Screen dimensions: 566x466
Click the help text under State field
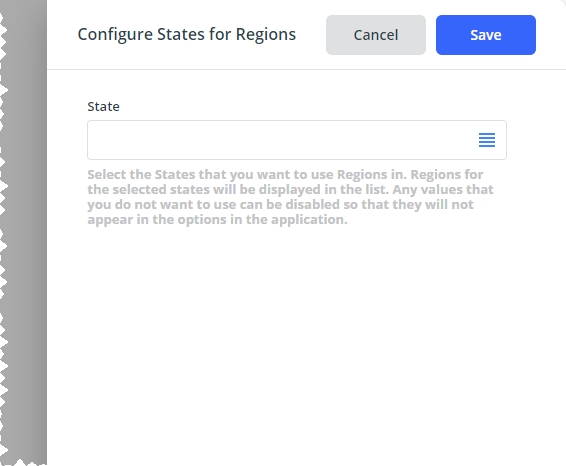tap(290, 197)
